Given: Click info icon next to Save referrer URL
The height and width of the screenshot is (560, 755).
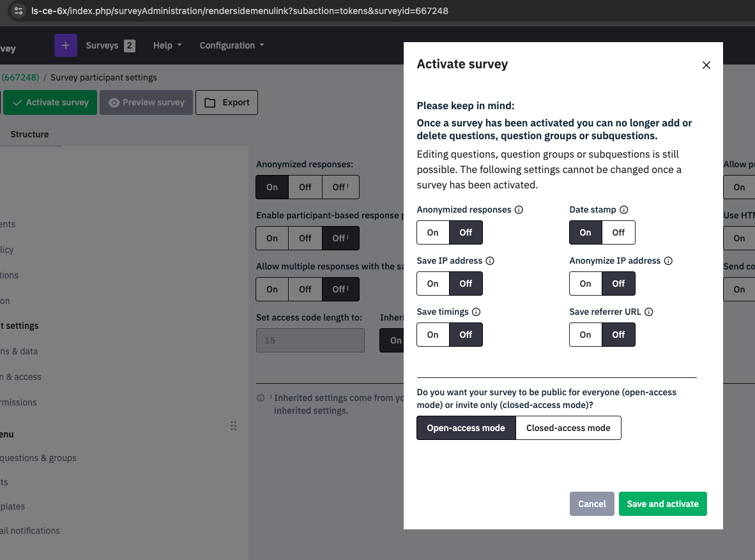Looking at the screenshot, I should [648, 312].
